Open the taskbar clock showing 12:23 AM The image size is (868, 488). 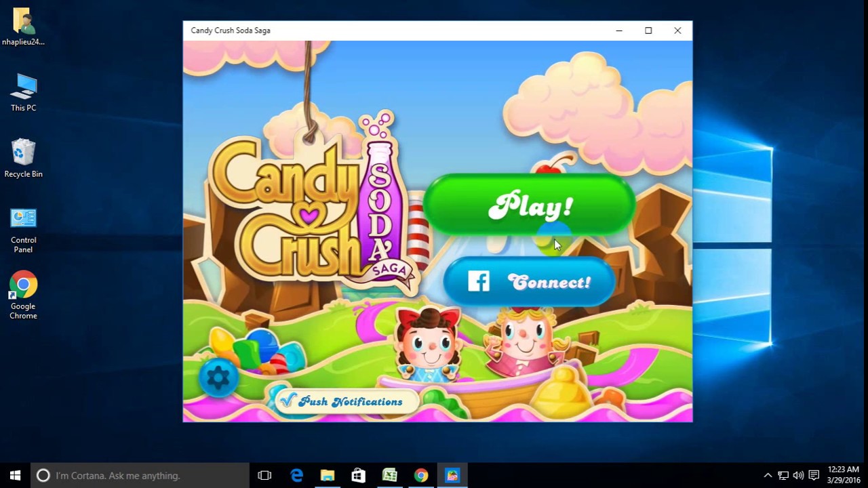[x=843, y=475]
